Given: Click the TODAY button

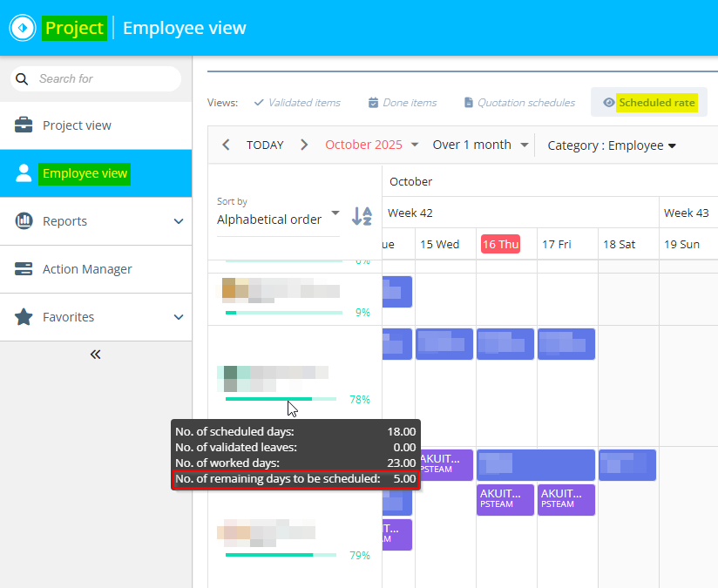Looking at the screenshot, I should [x=265, y=145].
